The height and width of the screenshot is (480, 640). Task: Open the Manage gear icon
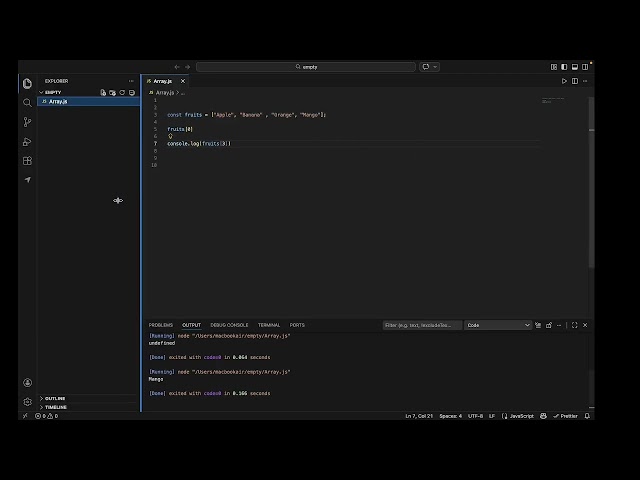pyautogui.click(x=27, y=402)
